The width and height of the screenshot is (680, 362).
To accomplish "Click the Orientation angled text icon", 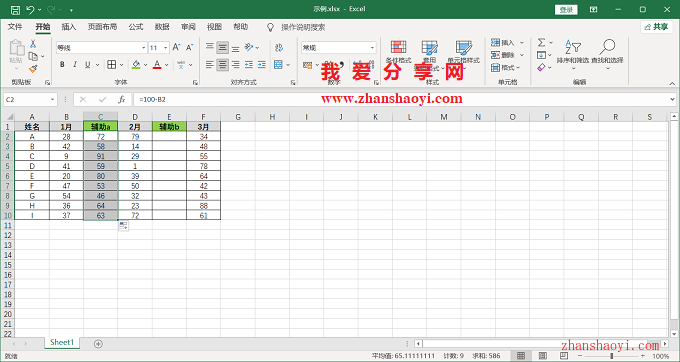I will coord(248,47).
